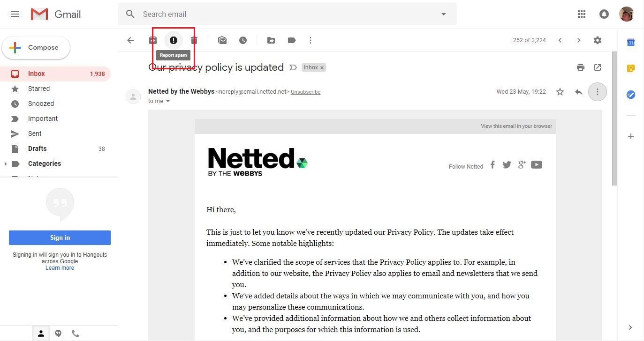Reply using the arrow icon
The height and width of the screenshot is (341, 644).
click(579, 92)
